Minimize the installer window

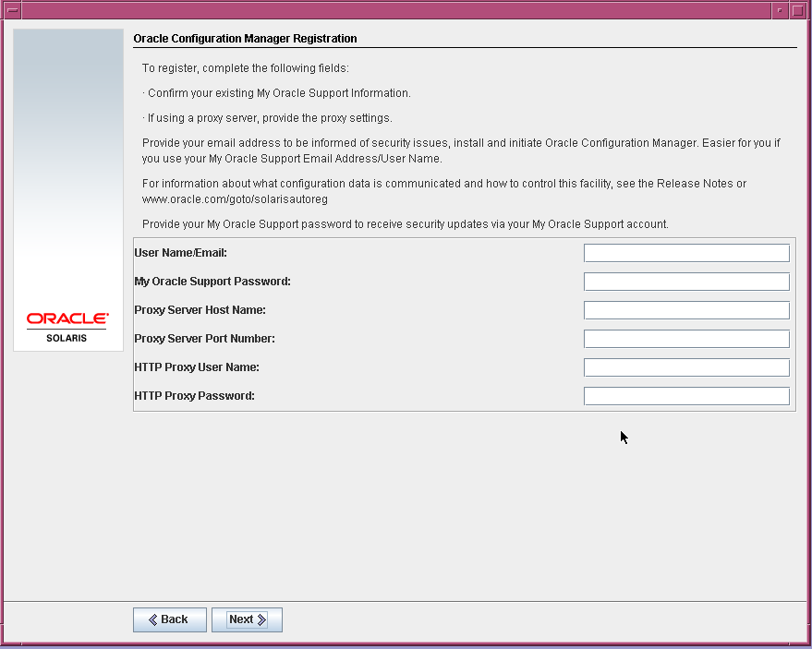[780, 10]
